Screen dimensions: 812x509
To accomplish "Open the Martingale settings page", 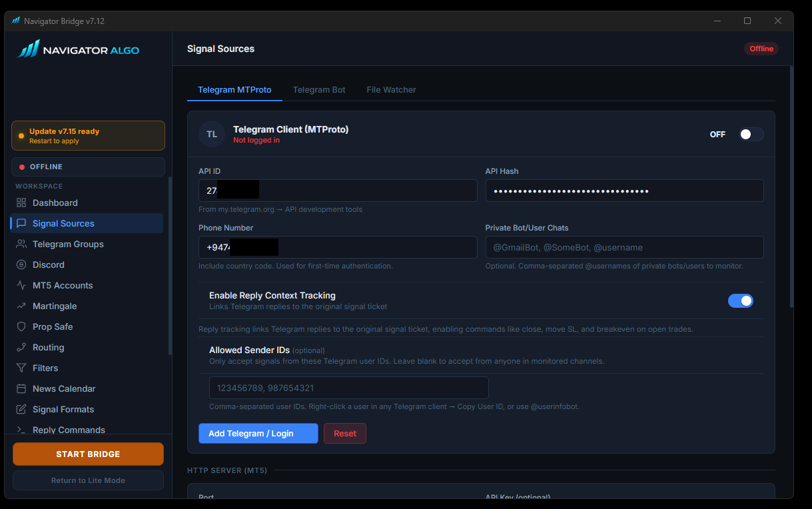I will [87, 306].
